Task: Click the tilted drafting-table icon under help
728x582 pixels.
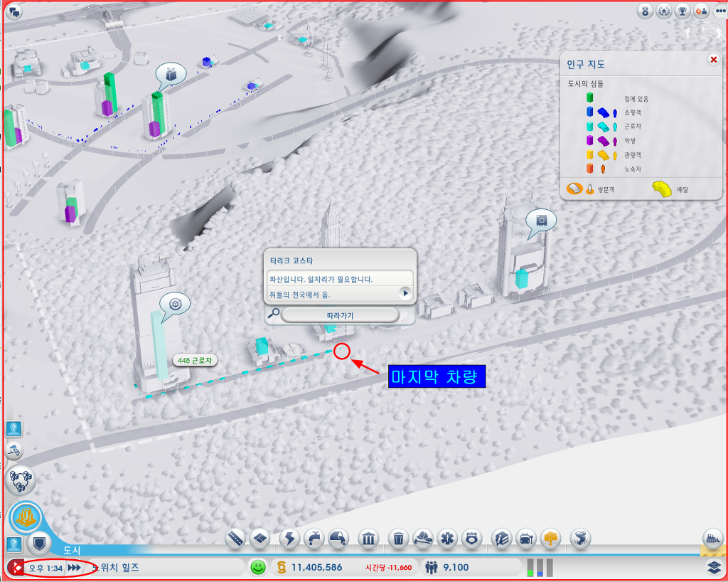Action: [14, 450]
